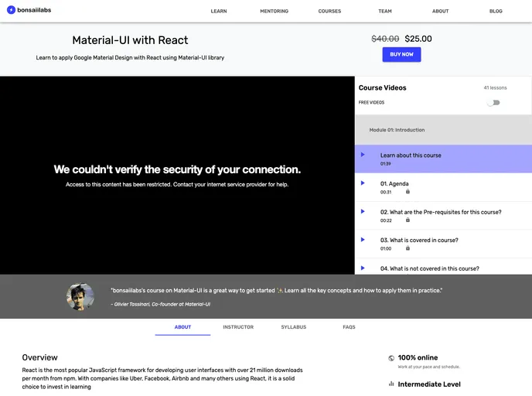Click play icon for 04. What is not covered
Screen dimensions: 532x396
(x=363, y=268)
